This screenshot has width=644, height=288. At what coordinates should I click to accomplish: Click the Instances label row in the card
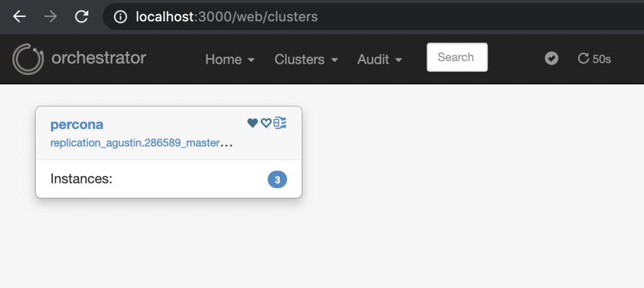[x=81, y=179]
